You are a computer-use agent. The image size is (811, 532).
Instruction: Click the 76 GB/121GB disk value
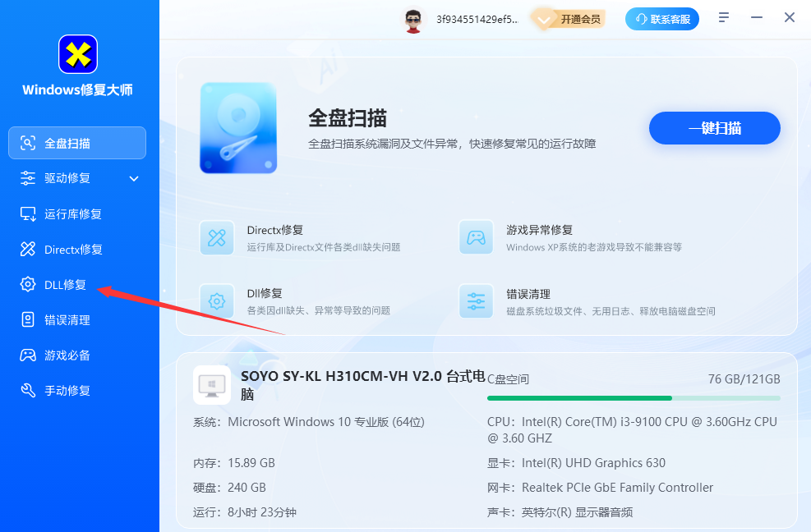click(x=744, y=379)
